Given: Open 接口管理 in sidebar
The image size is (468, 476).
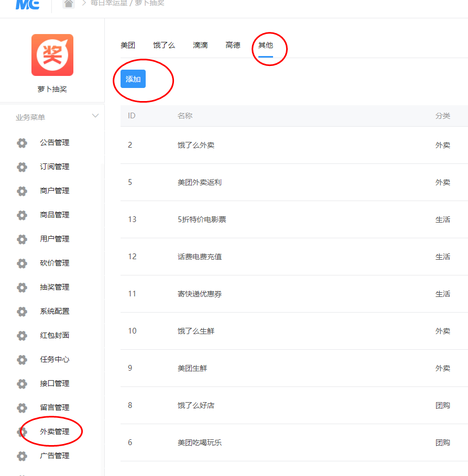Looking at the screenshot, I should coord(55,383).
